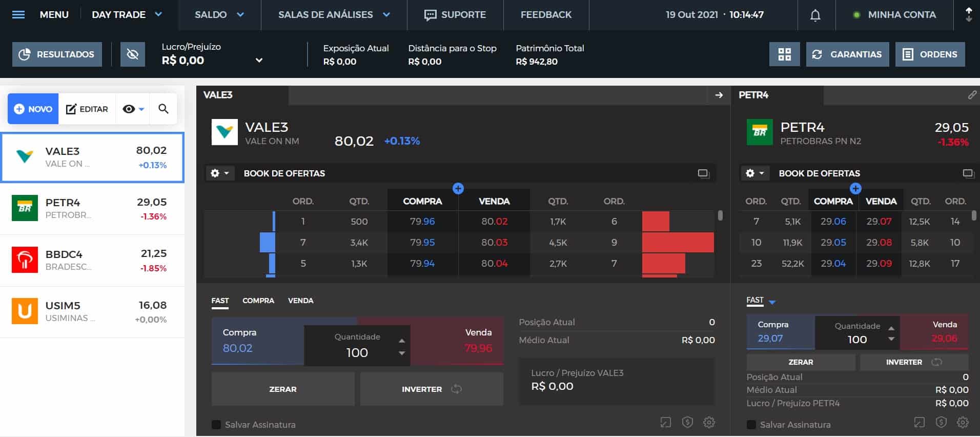
Task: Click the Petrobras BR logo in header
Action: [760, 132]
